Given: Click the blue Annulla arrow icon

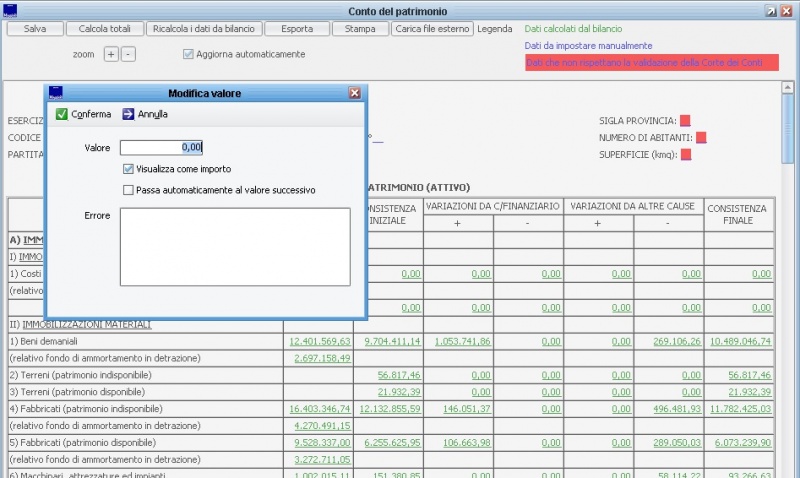Looking at the screenshot, I should click(128, 114).
